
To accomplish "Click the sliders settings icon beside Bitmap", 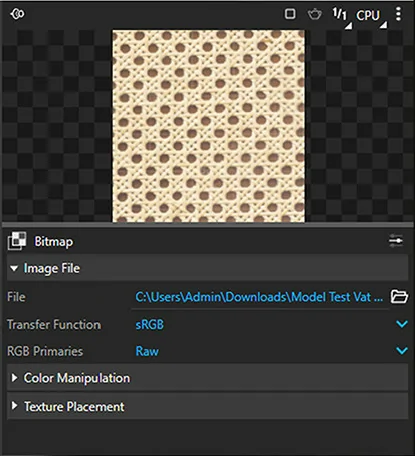I will point(396,241).
